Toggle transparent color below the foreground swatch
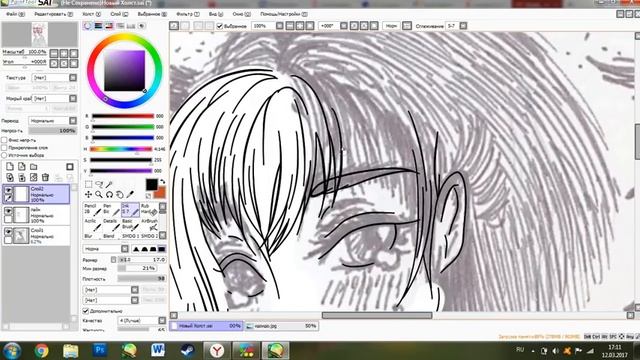This screenshot has height=360, width=640. [x=149, y=196]
